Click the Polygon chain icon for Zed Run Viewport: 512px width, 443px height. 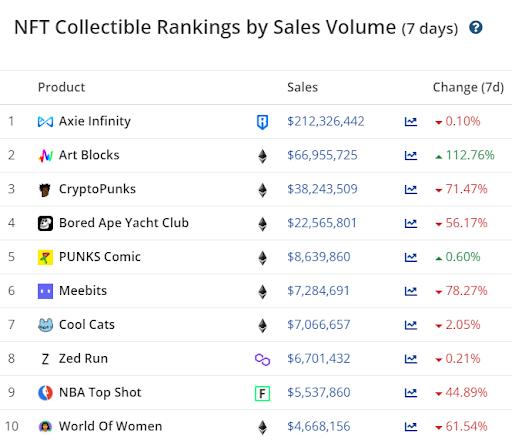[x=262, y=359]
